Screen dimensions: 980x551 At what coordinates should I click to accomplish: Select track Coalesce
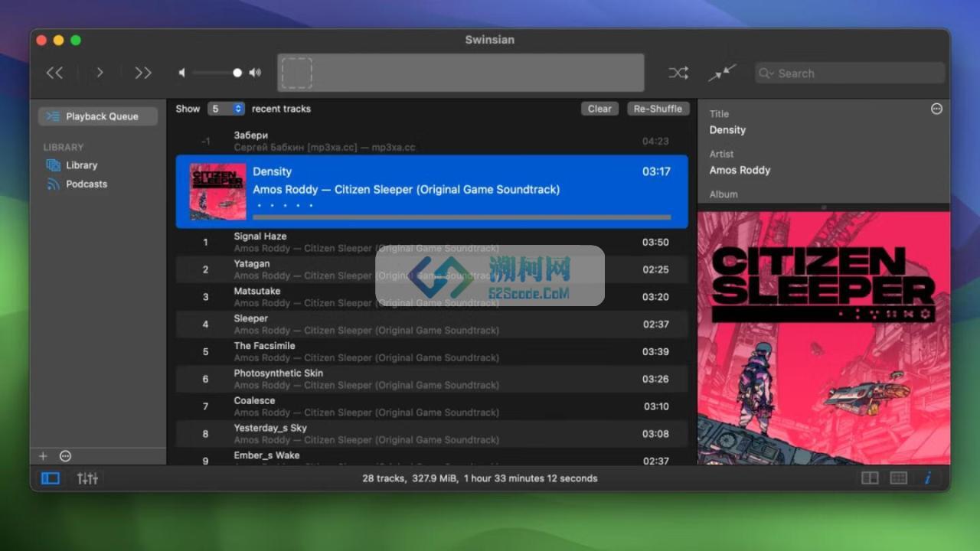[x=432, y=406]
